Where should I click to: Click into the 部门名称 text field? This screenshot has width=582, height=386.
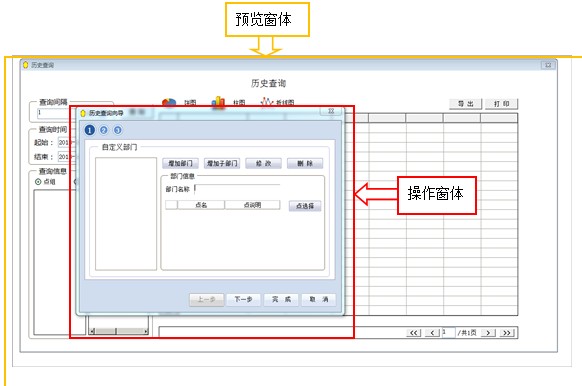pyautogui.click(x=238, y=189)
